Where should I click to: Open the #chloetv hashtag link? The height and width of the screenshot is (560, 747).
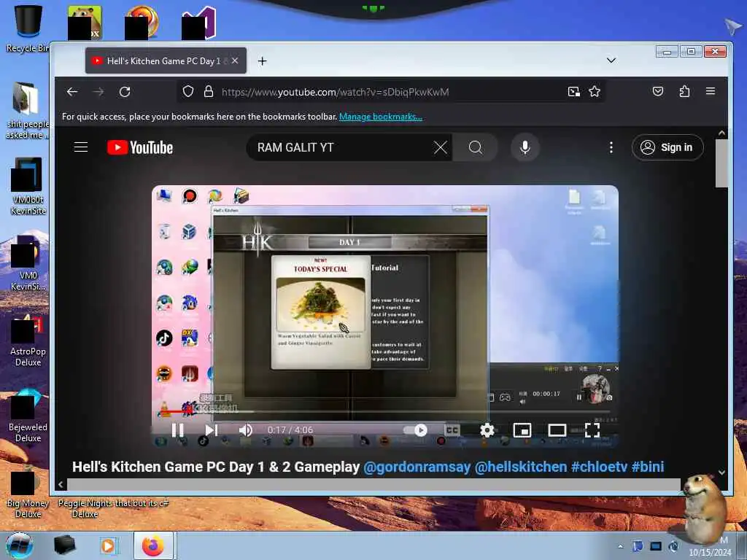[599, 467]
